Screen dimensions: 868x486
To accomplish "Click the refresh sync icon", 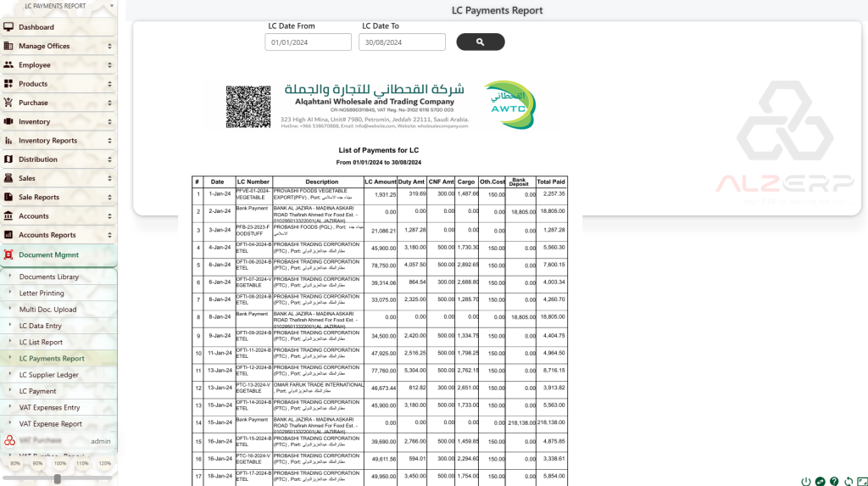I will point(849,482).
